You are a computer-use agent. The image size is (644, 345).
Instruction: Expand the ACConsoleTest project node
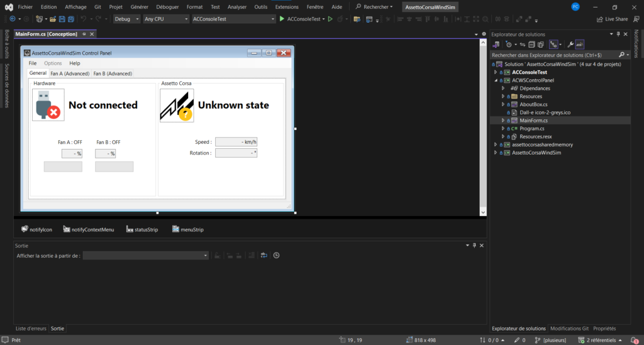[x=496, y=72]
